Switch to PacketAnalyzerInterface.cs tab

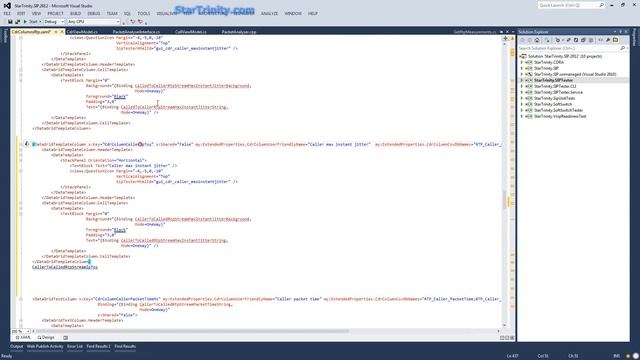click(x=136, y=32)
